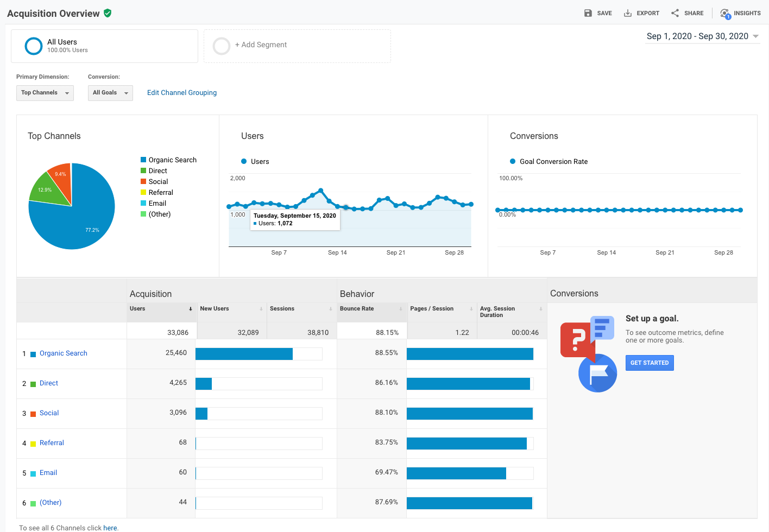Viewport: 769px width, 532px height.
Task: Click the All Users segment label
Action: click(62, 42)
